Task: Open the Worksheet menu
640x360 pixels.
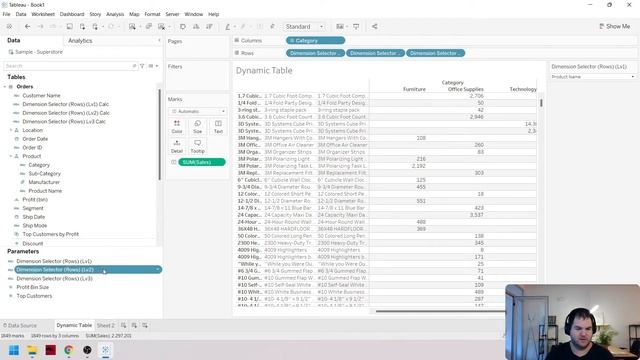Action: [43, 14]
